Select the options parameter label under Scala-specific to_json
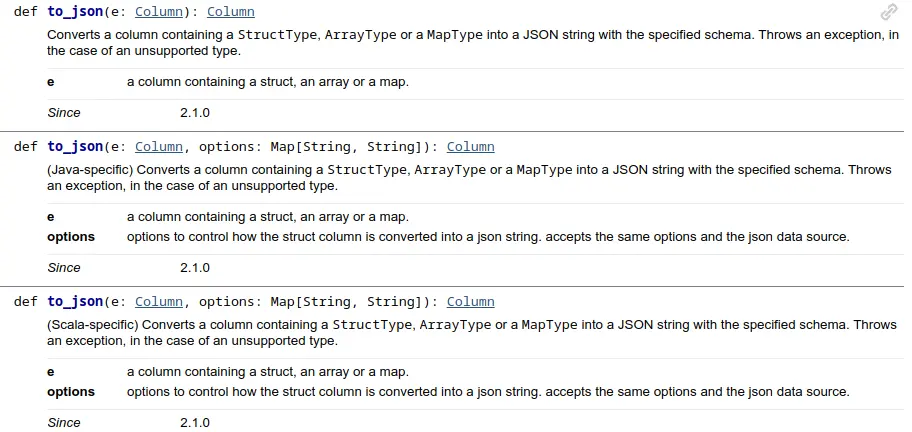The height and width of the screenshot is (432, 912). (x=71, y=392)
